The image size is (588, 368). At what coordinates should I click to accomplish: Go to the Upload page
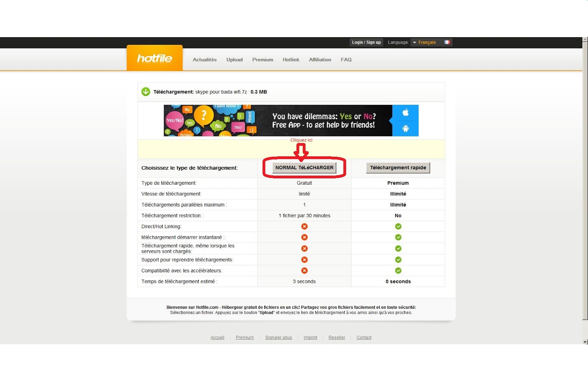(x=234, y=60)
